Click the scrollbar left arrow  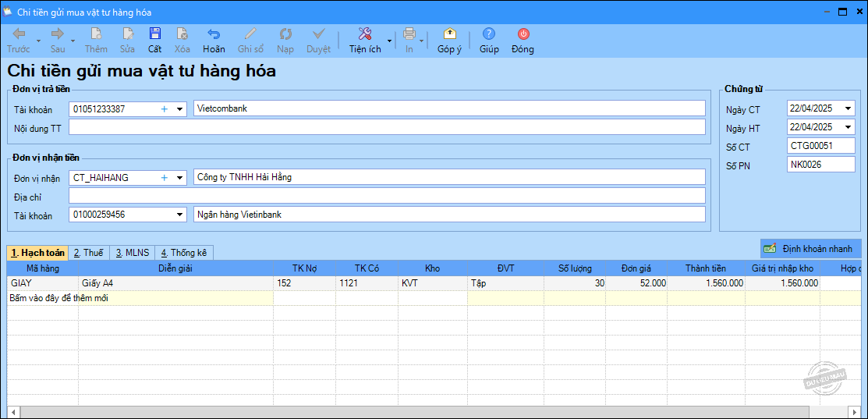[x=12, y=412]
